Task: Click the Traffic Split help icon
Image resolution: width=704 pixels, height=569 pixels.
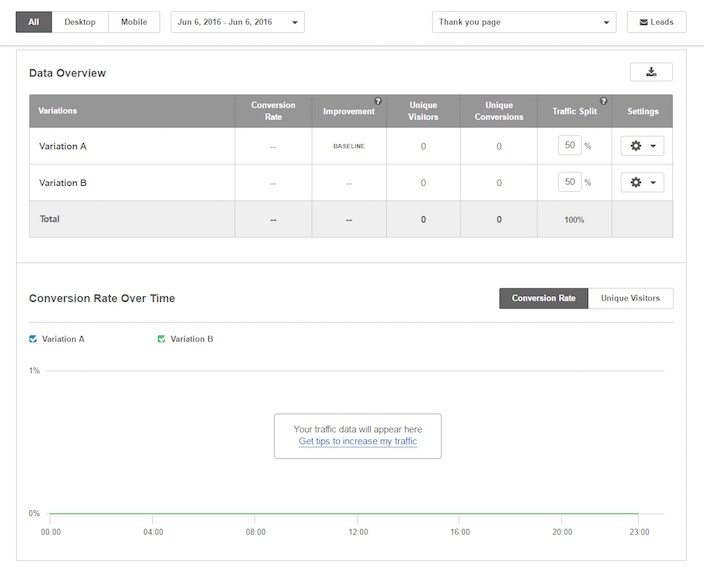Action: click(604, 101)
